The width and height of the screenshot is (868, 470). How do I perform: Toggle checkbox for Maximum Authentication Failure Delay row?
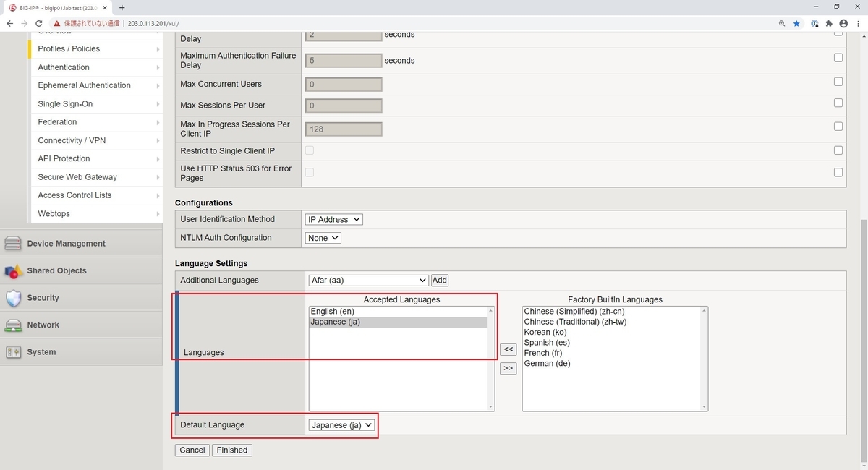[x=838, y=58]
